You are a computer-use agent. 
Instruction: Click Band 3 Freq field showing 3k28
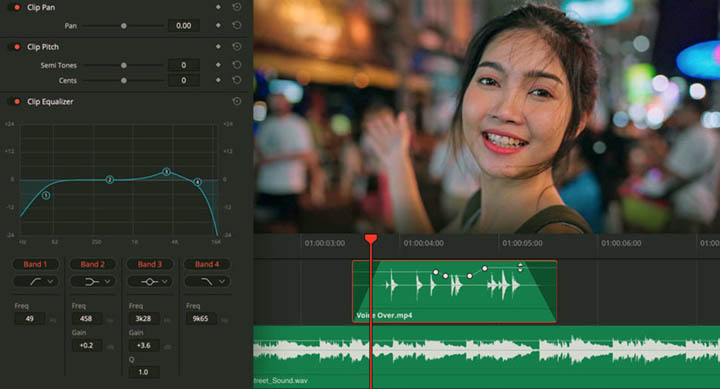click(x=144, y=318)
